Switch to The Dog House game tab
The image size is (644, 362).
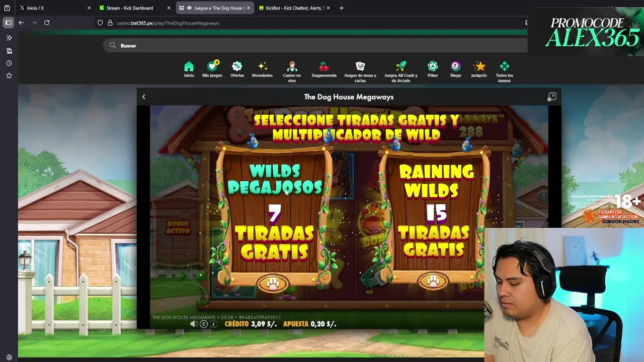(215, 8)
